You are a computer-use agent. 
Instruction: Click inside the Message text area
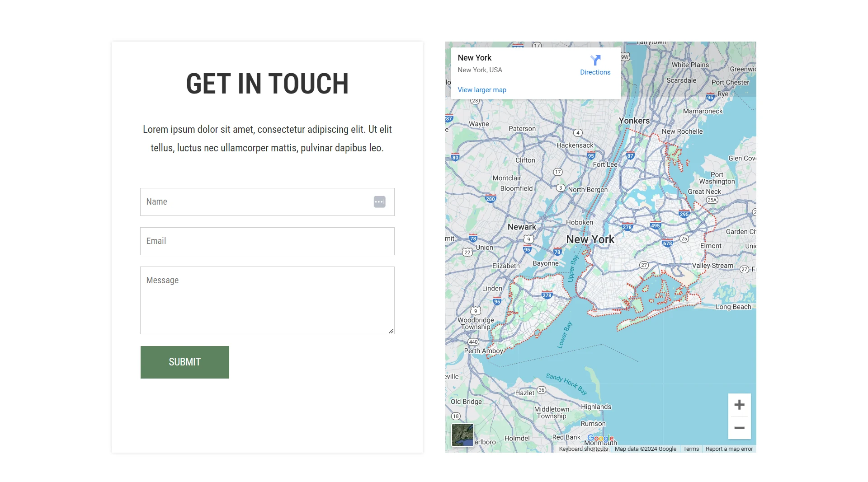click(x=267, y=300)
